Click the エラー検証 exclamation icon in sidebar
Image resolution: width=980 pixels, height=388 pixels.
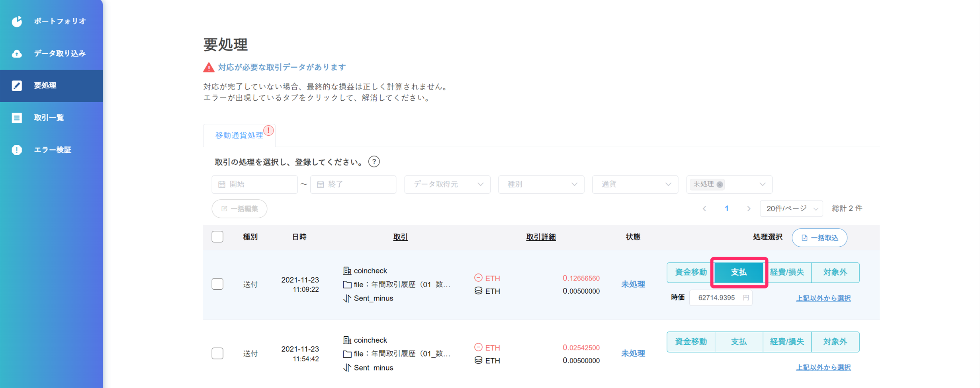pyautogui.click(x=17, y=150)
